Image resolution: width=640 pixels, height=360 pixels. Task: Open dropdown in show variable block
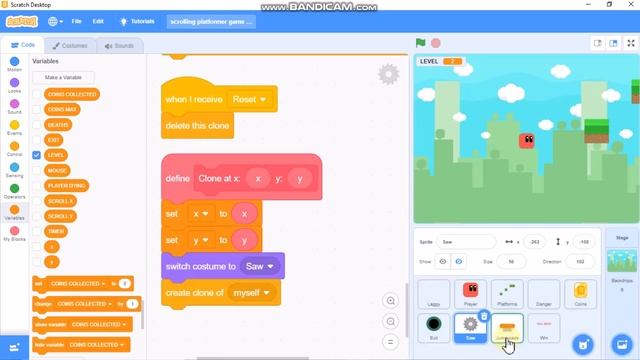(x=98, y=324)
